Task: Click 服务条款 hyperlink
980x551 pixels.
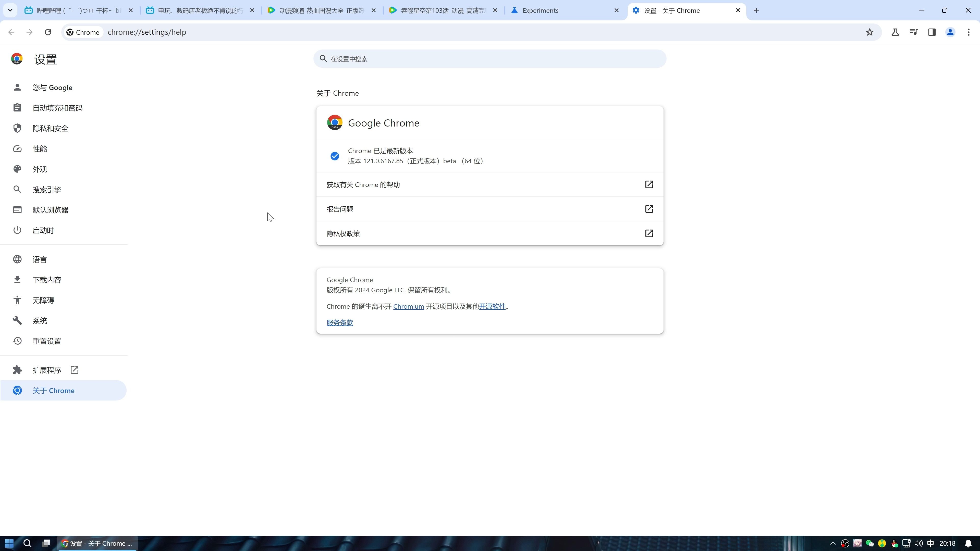Action: (x=340, y=322)
